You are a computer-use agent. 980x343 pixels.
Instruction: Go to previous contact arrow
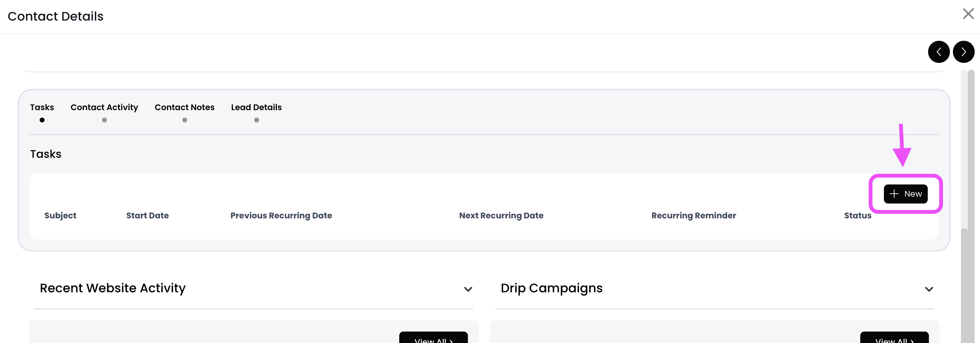[x=938, y=52]
